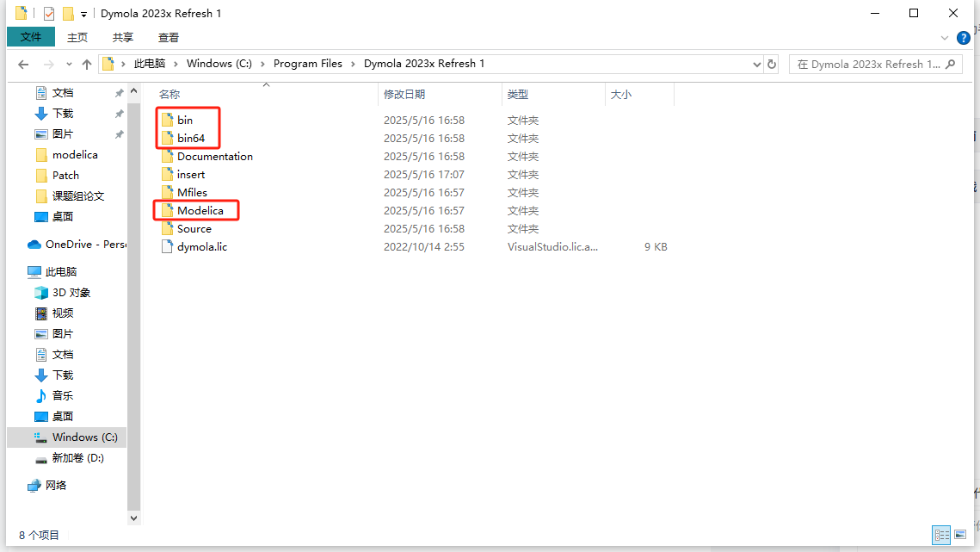Sort by 修改日期 column header
The width and height of the screenshot is (980, 552).
[x=404, y=95]
